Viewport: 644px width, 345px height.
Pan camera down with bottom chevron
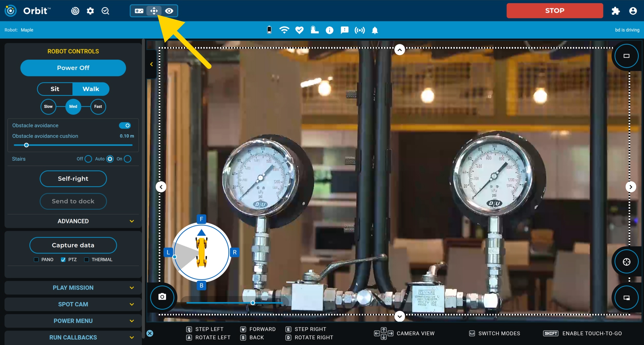[399, 316]
